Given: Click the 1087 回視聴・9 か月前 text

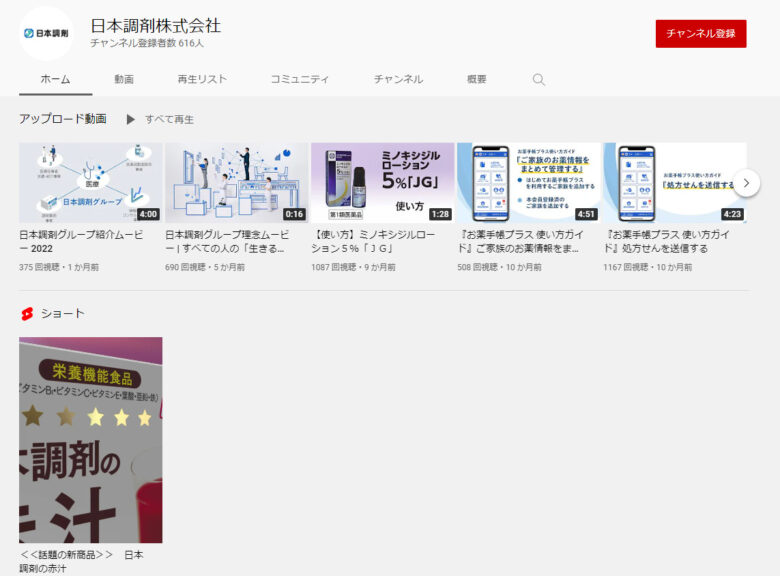Looking at the screenshot, I should 353,267.
